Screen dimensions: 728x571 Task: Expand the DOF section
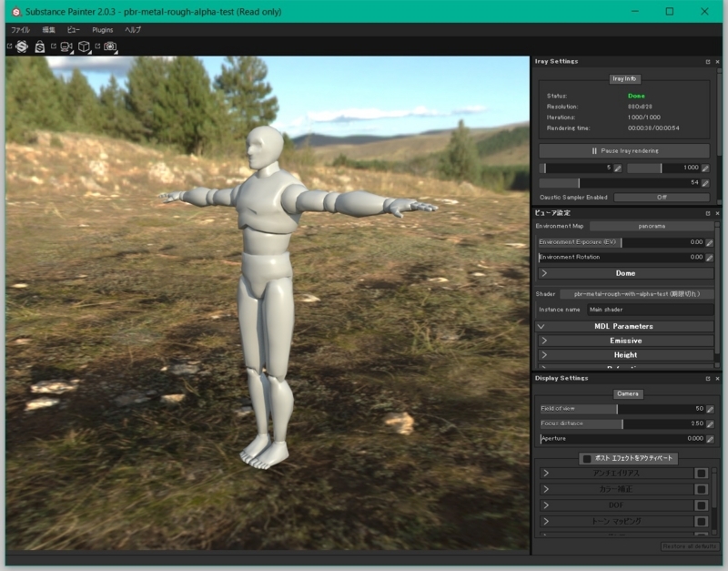click(617, 505)
